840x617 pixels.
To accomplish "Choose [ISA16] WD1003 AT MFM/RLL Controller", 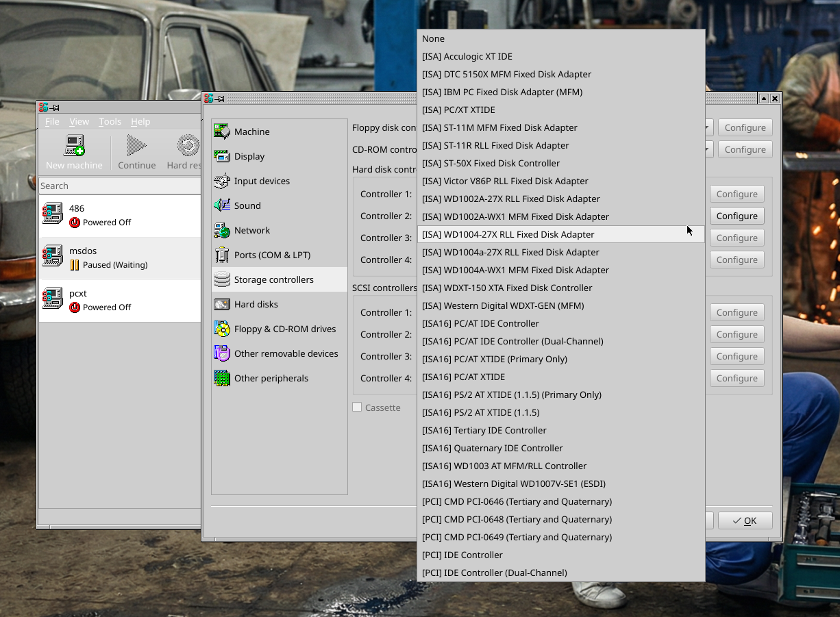I will click(x=561, y=466).
